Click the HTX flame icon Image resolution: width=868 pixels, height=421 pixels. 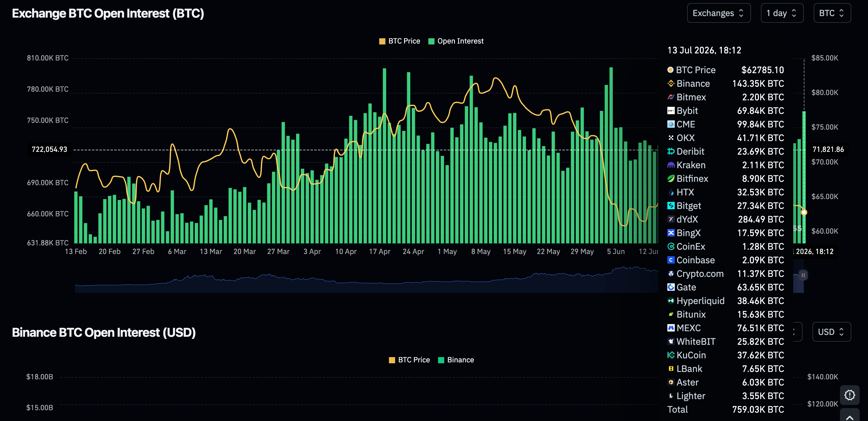670,192
